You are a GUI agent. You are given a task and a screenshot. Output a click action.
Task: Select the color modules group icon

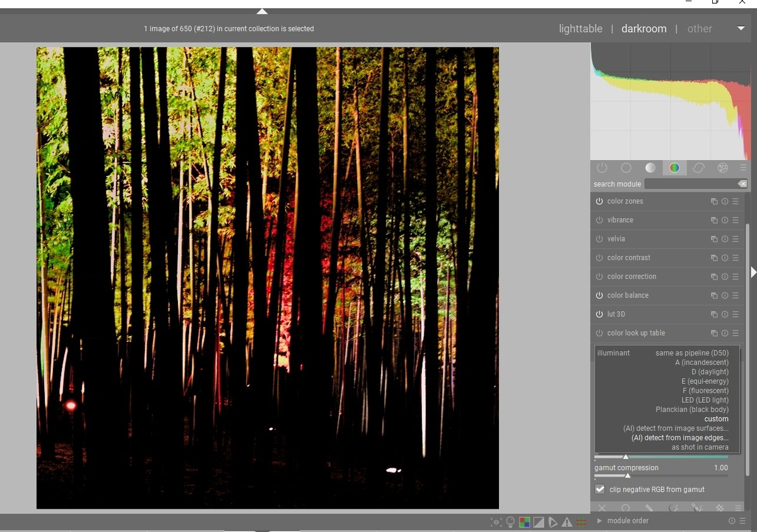pos(674,168)
